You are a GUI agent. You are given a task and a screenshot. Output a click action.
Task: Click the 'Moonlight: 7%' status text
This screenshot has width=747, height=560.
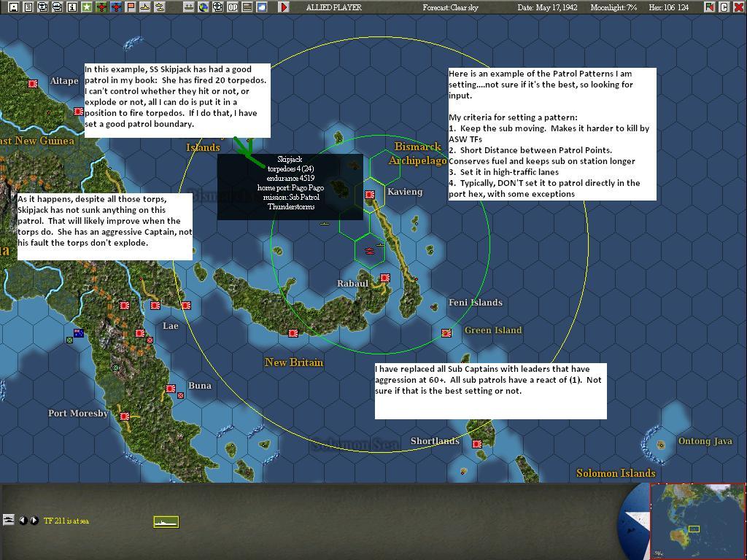(x=614, y=7)
